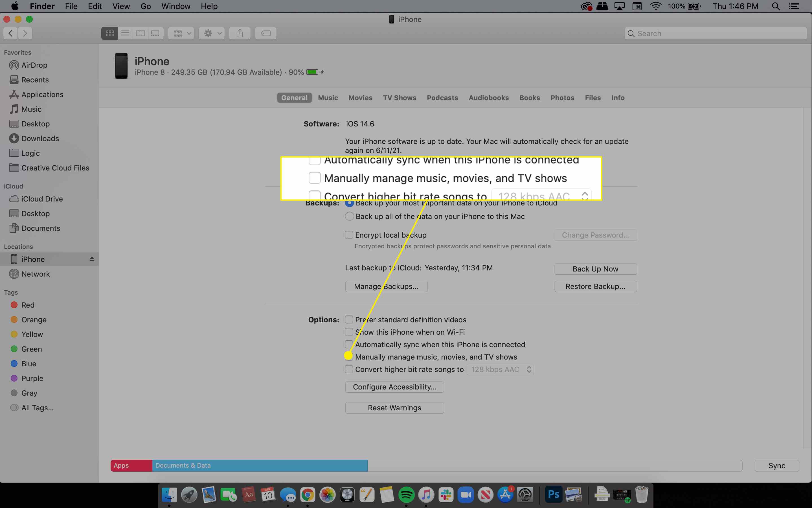Select the Green tag in sidebar

point(27,349)
